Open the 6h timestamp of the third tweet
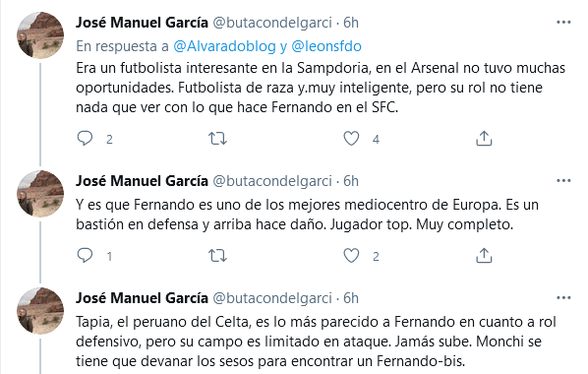 tap(351, 298)
